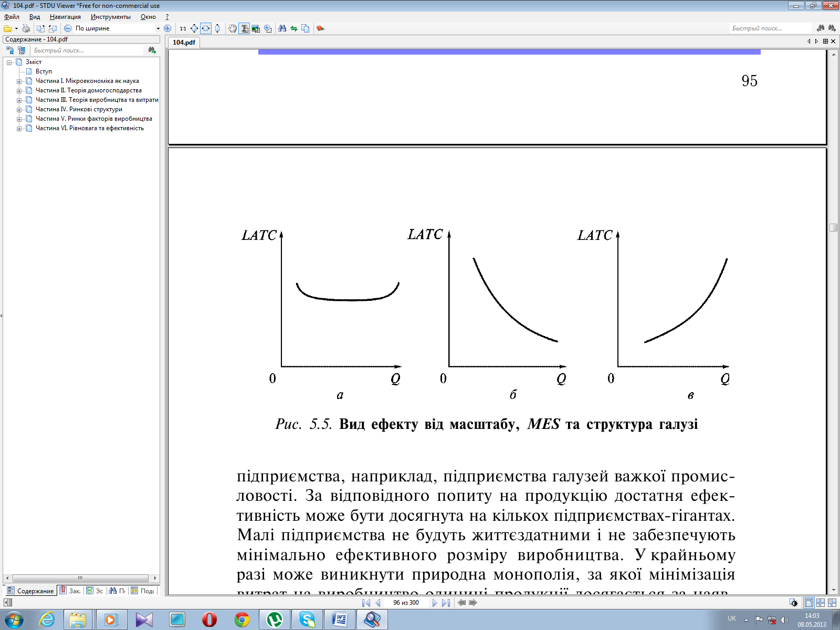Open the Файл menu
The width and height of the screenshot is (840, 630).
point(12,17)
